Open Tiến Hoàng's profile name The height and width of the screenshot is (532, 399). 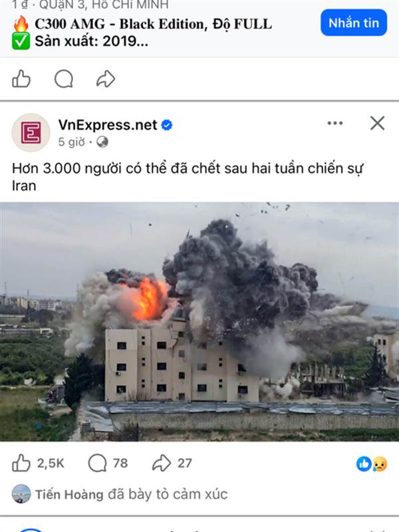coord(70,494)
